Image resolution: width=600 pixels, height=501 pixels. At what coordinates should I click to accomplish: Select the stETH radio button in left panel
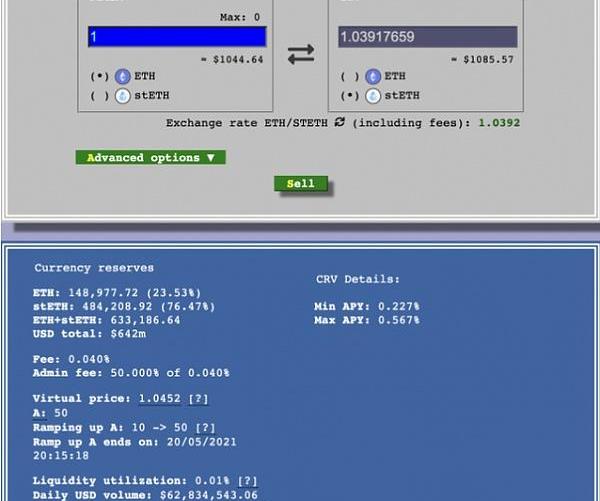pyautogui.click(x=99, y=96)
